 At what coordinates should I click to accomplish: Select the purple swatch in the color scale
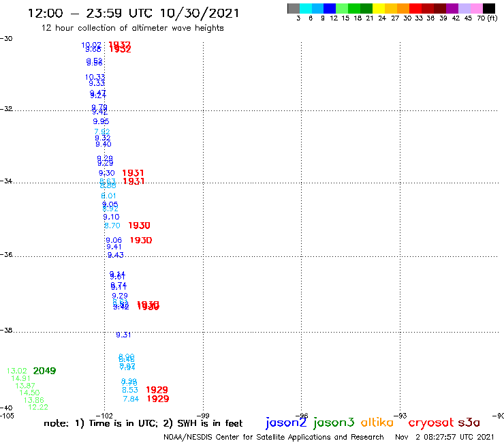point(452,8)
